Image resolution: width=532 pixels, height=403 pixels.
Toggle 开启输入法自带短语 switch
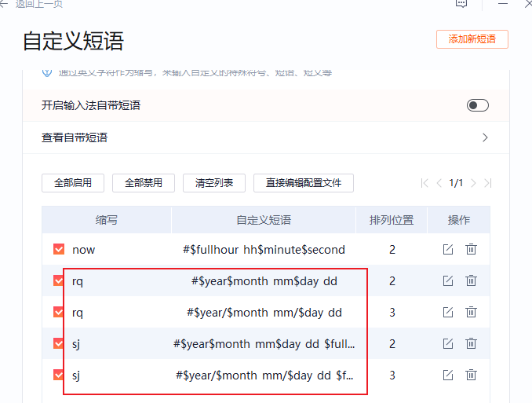478,105
